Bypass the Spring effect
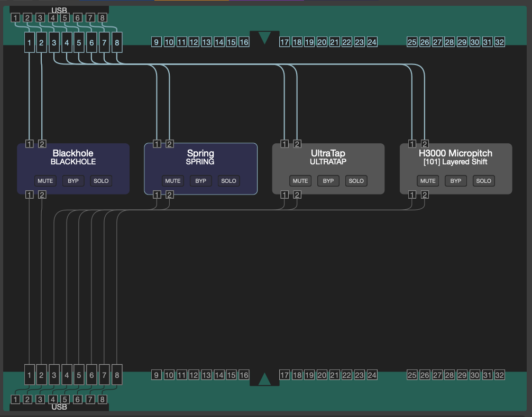532x417 pixels. click(200, 181)
